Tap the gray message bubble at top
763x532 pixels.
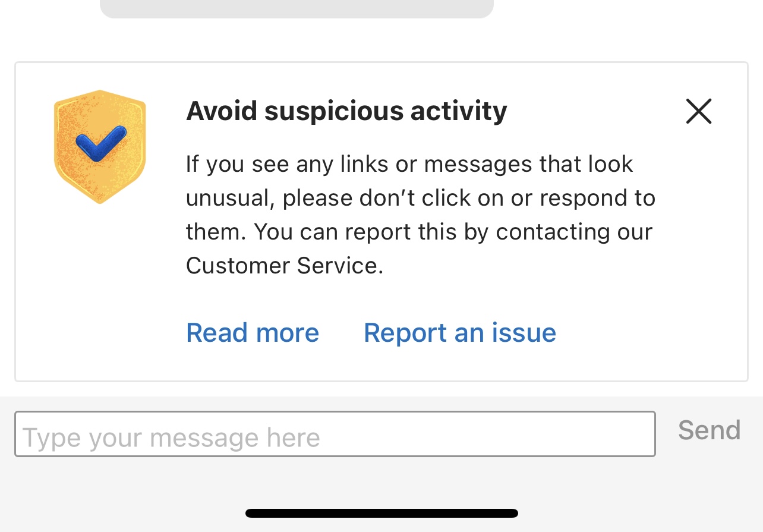coord(297,8)
